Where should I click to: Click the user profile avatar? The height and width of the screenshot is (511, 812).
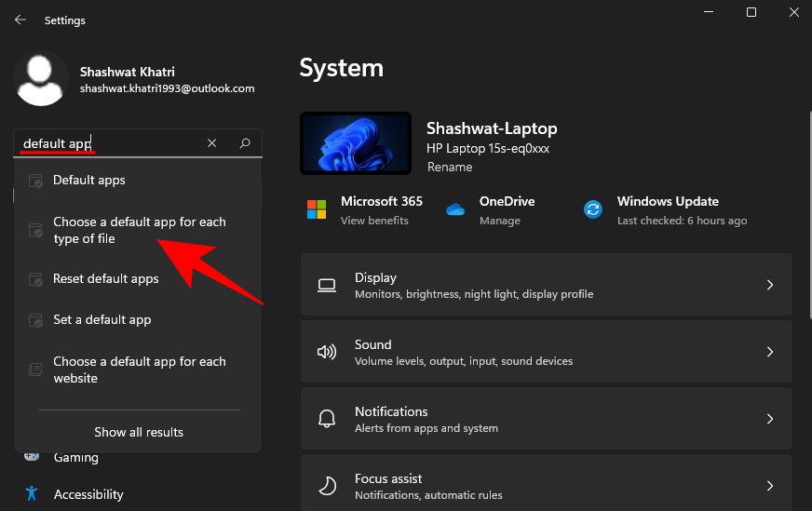[x=41, y=79]
